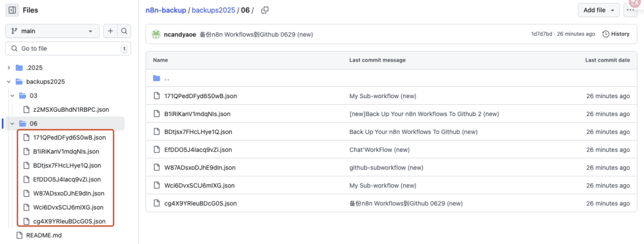The height and width of the screenshot is (244, 644).
Task: Open Wci6DvxSCIJ6mlXG.json in the file table
Action: 199,185
